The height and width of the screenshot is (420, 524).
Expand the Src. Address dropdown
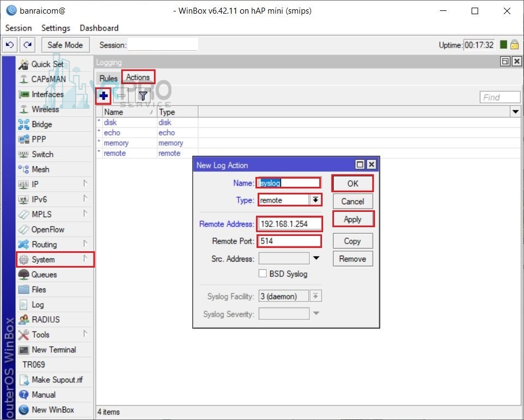tap(315, 258)
